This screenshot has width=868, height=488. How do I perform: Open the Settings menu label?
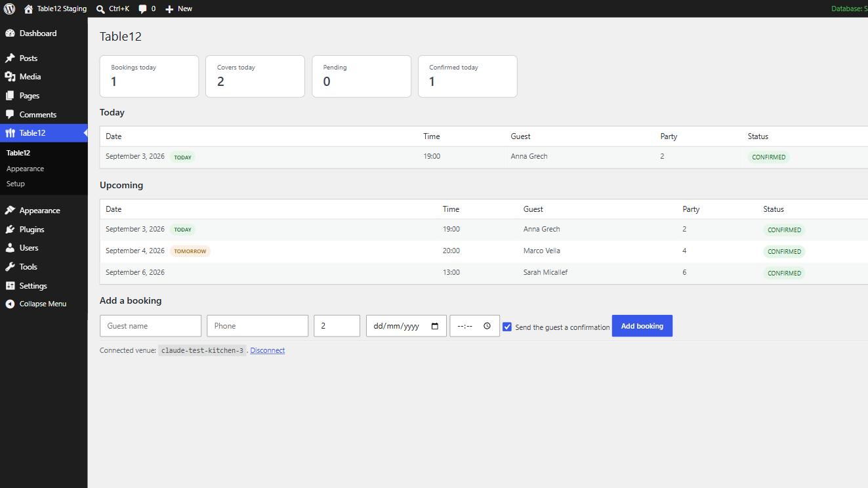(x=33, y=286)
